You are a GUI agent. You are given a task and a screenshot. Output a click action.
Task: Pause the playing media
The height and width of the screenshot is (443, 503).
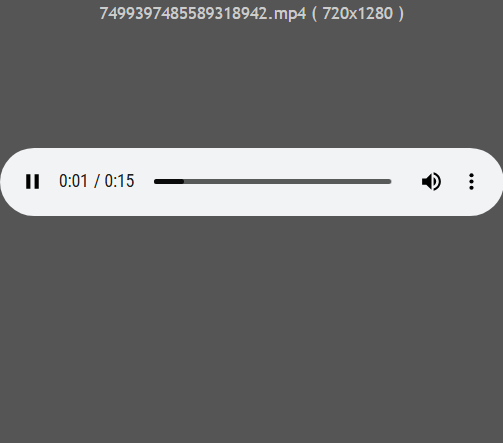tap(32, 182)
